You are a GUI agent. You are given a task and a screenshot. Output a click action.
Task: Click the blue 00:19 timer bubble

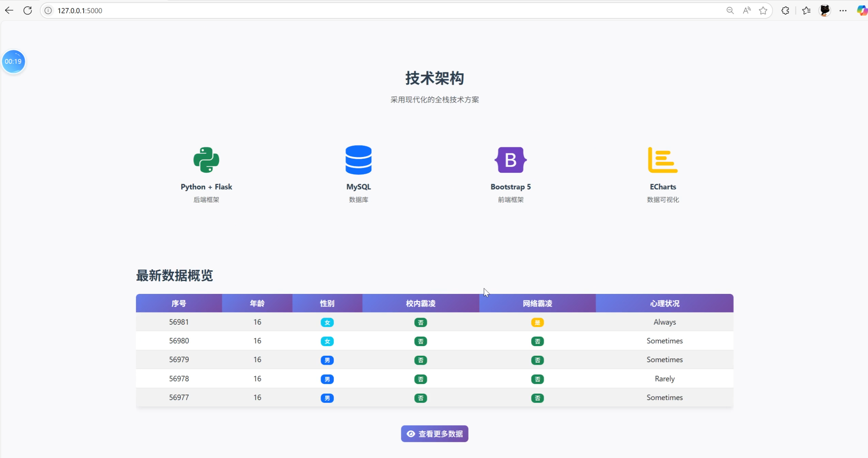point(13,61)
